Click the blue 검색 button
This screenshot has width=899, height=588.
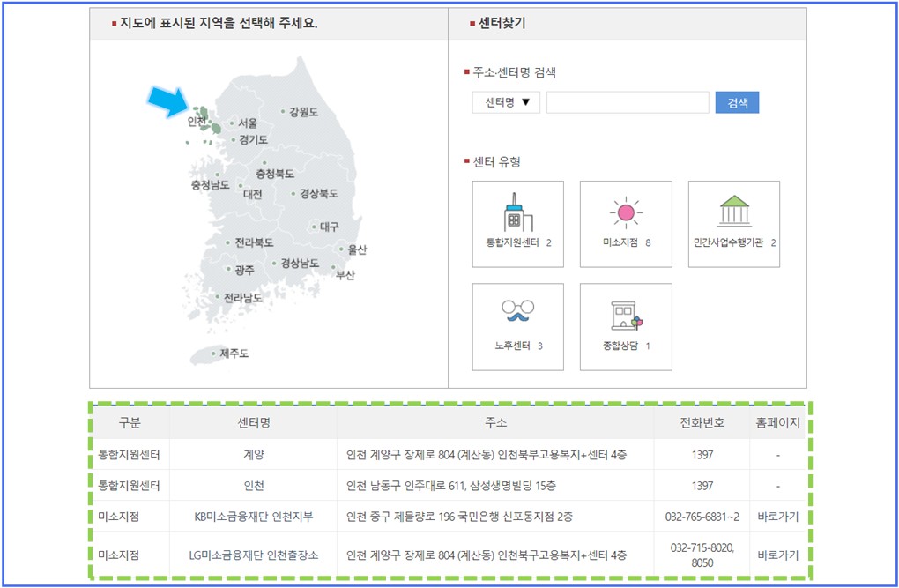point(737,102)
